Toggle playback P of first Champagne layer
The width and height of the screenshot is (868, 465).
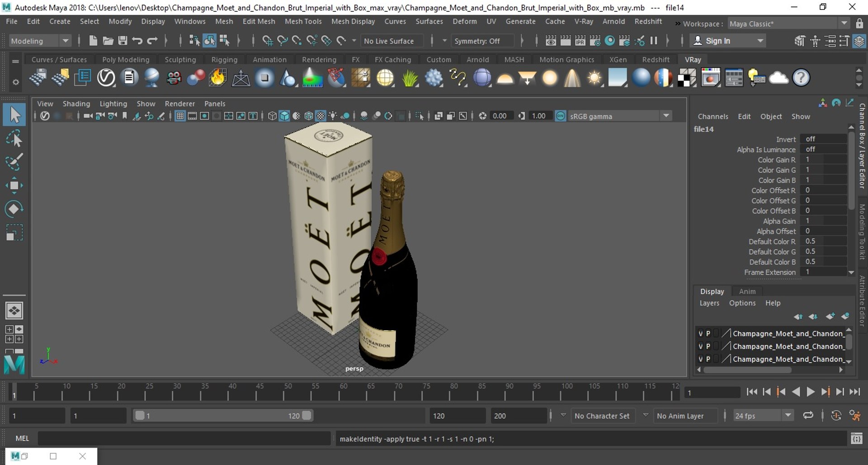pos(708,333)
